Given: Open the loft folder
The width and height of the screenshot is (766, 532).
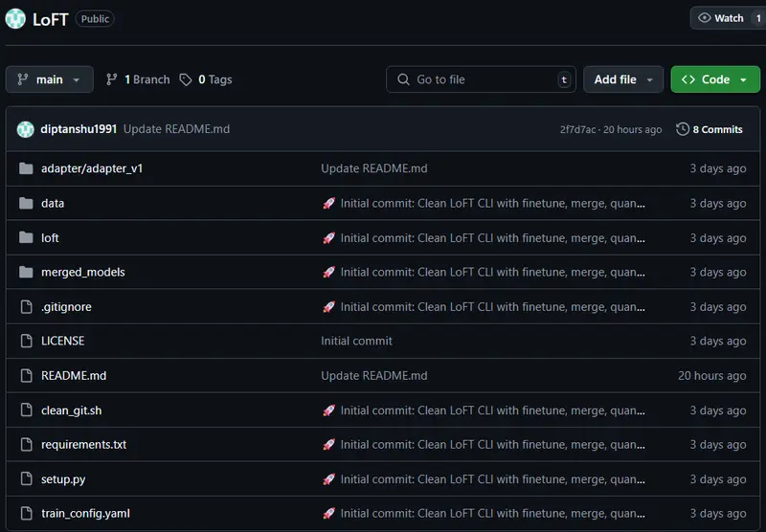Looking at the screenshot, I should (50, 237).
